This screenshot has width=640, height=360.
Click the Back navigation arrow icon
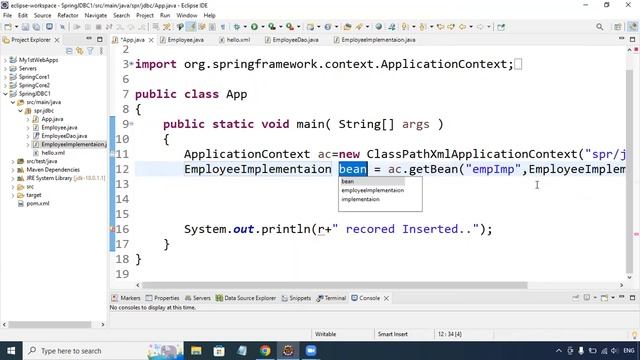[462, 27]
